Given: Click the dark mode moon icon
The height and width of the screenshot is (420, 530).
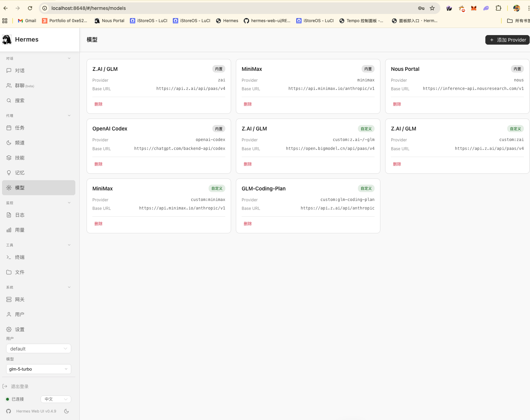Looking at the screenshot, I should 66,411.
